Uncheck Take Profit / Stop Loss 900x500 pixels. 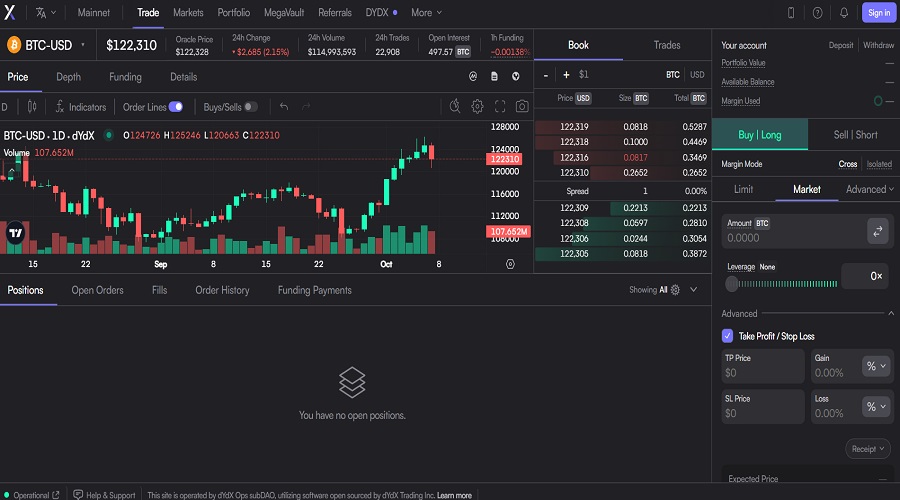(x=727, y=336)
